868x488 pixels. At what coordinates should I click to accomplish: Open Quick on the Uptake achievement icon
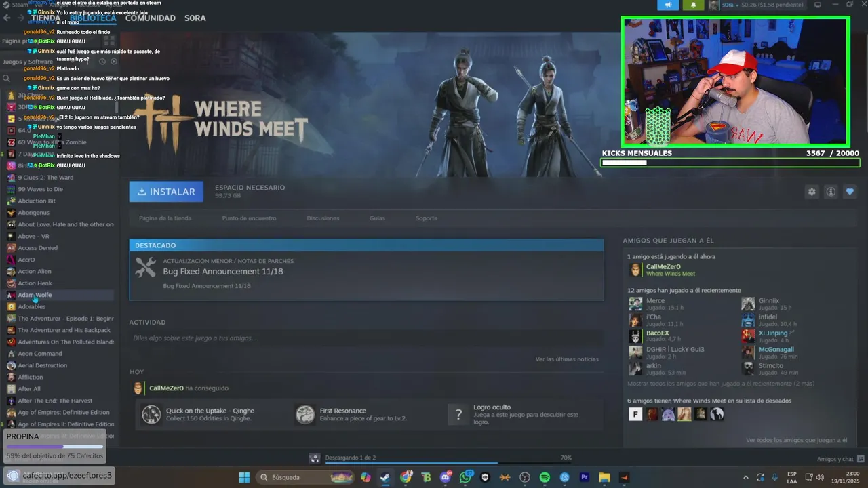click(151, 413)
